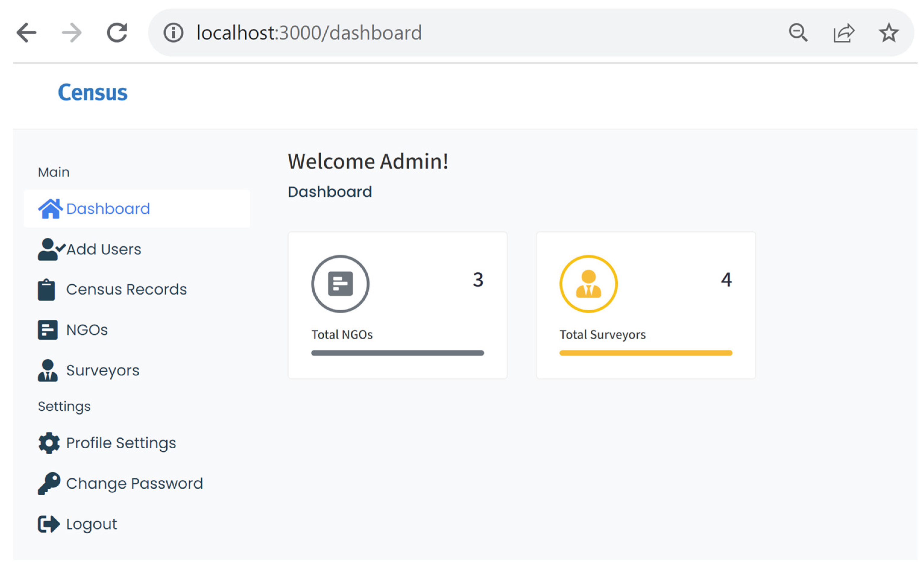Click the NGOs sidebar icon
Image resolution: width=924 pixels, height=573 pixels.
pos(47,330)
